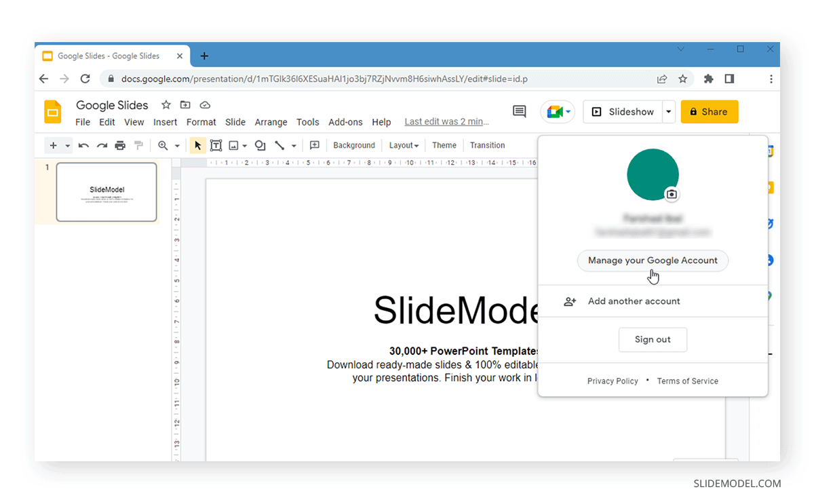Click the undo arrow
The width and height of the screenshot is (814, 504).
pyautogui.click(x=83, y=145)
